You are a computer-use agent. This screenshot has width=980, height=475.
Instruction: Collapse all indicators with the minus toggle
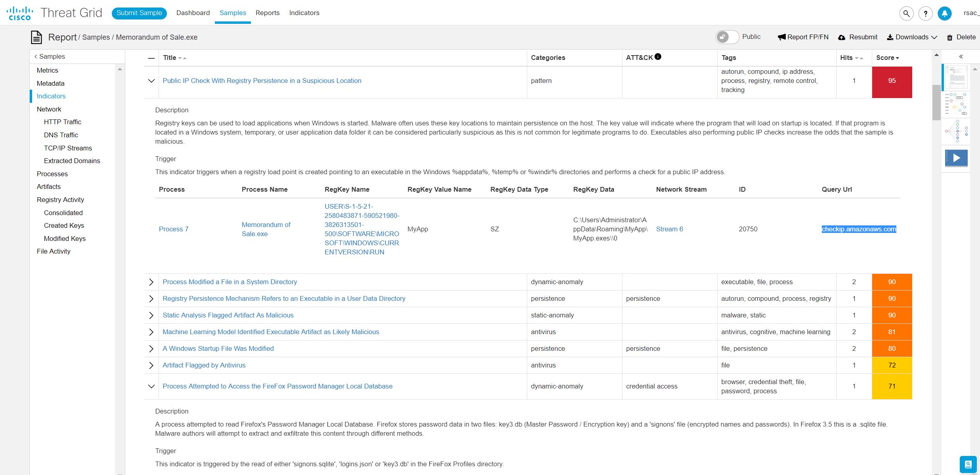point(151,58)
